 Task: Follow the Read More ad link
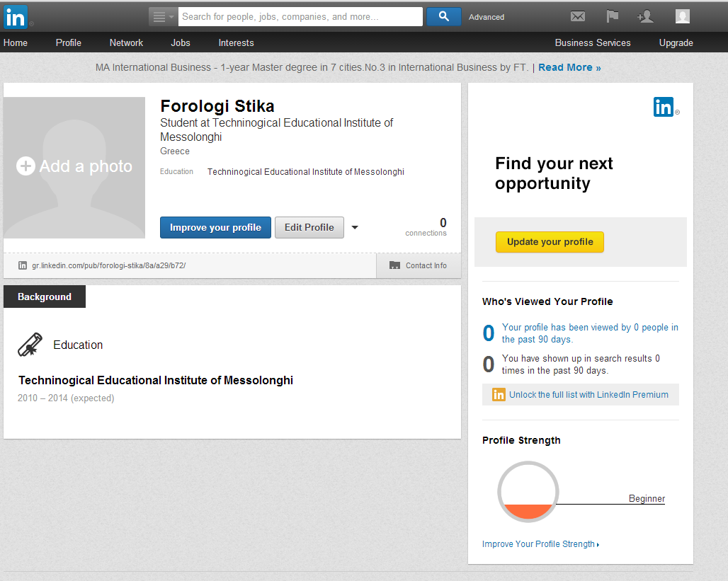(x=569, y=67)
